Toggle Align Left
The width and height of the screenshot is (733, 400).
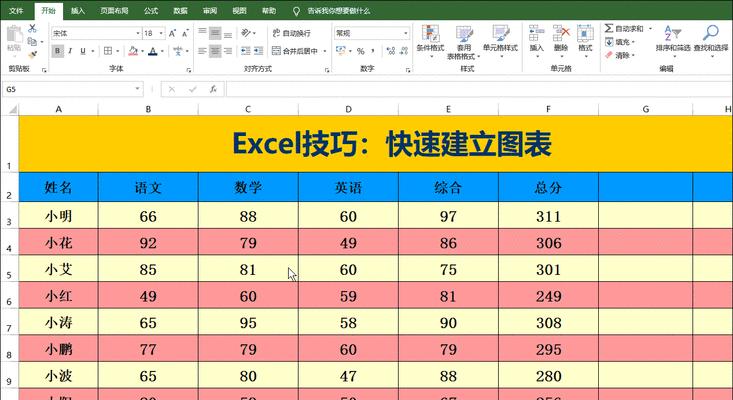[202, 51]
